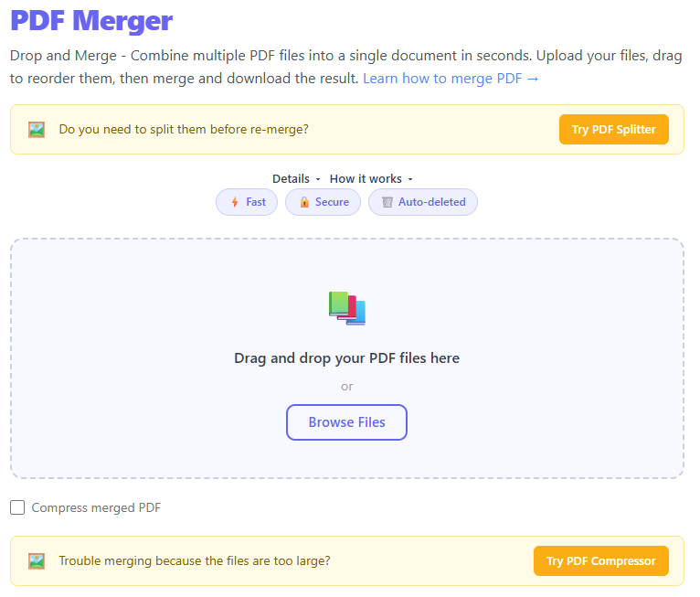Click the picture icon beside trouble merging text
The width and height of the screenshot is (700, 597).
(x=37, y=561)
